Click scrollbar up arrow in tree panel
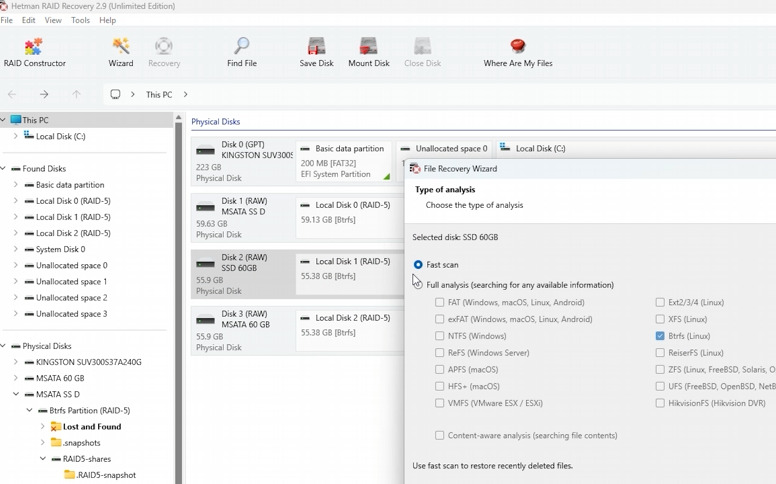Image resolution: width=776 pixels, height=484 pixels. point(179,118)
